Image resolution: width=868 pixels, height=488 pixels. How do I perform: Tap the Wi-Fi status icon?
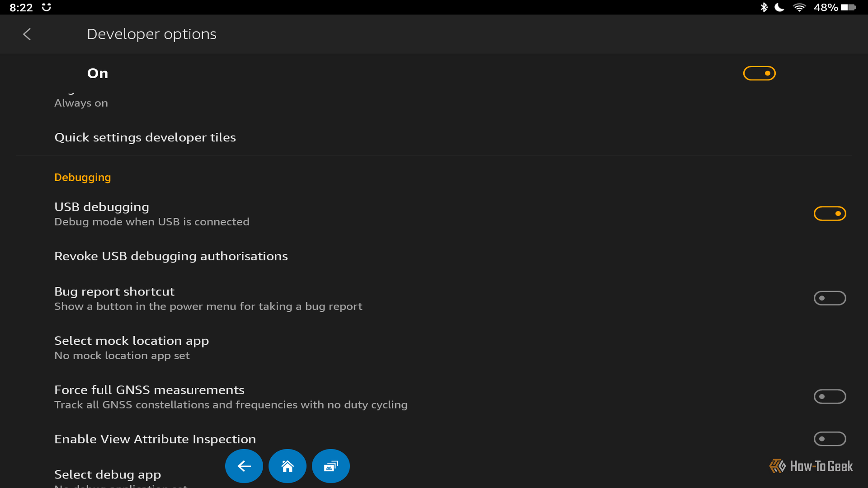click(x=799, y=7)
